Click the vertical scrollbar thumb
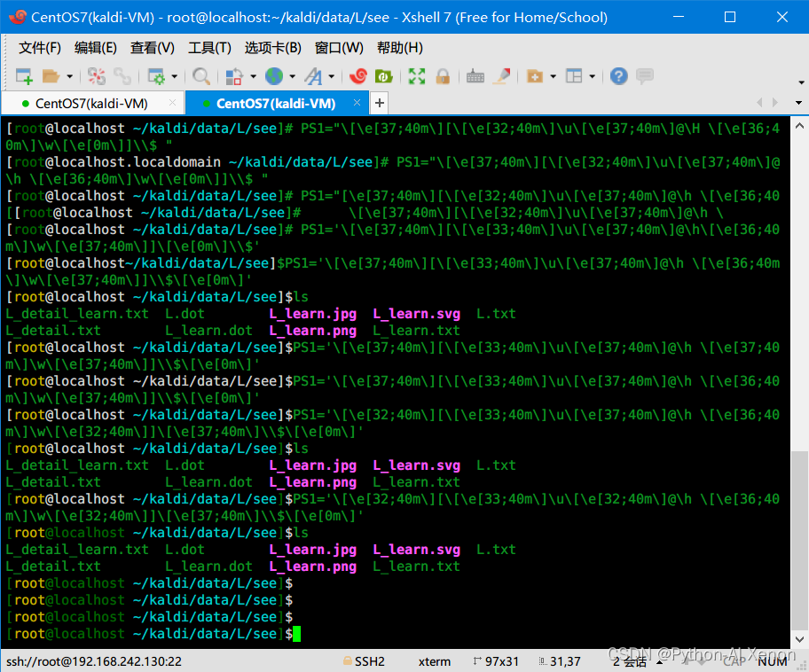Viewport: 809px width, 672px height. pyautogui.click(x=799, y=540)
